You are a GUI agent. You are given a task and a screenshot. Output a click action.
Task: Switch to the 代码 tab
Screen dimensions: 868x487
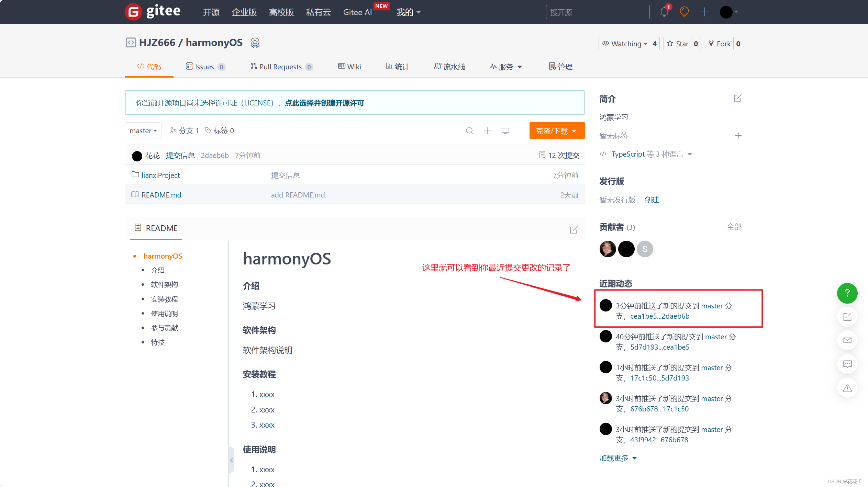tap(149, 67)
